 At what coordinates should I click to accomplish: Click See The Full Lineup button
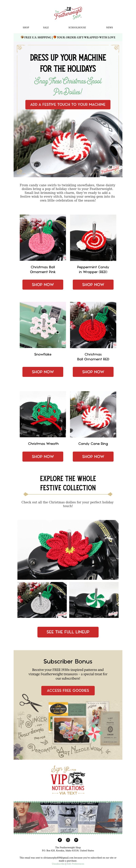click(x=68, y=632)
